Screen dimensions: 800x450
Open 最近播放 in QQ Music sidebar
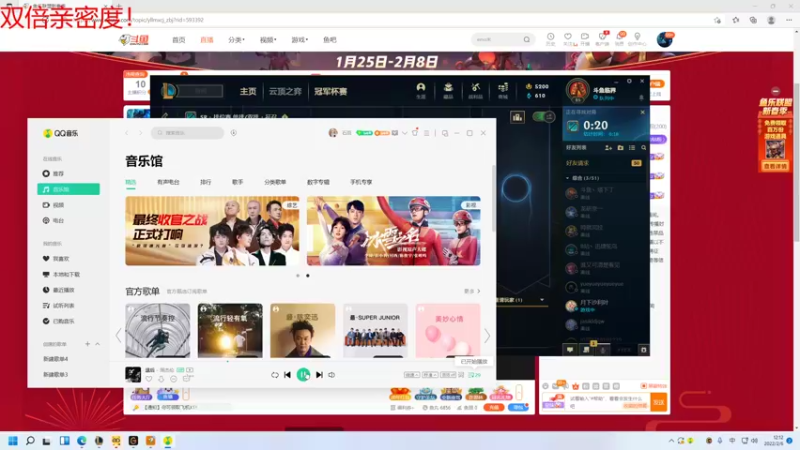coord(59,290)
